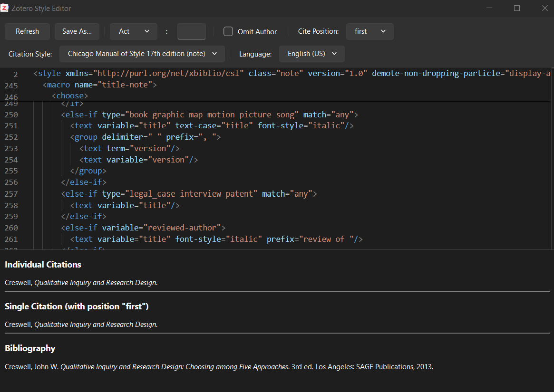Close the Zotero Style Editor window
Screen dimensions: 554x392
pyautogui.click(x=545, y=8)
